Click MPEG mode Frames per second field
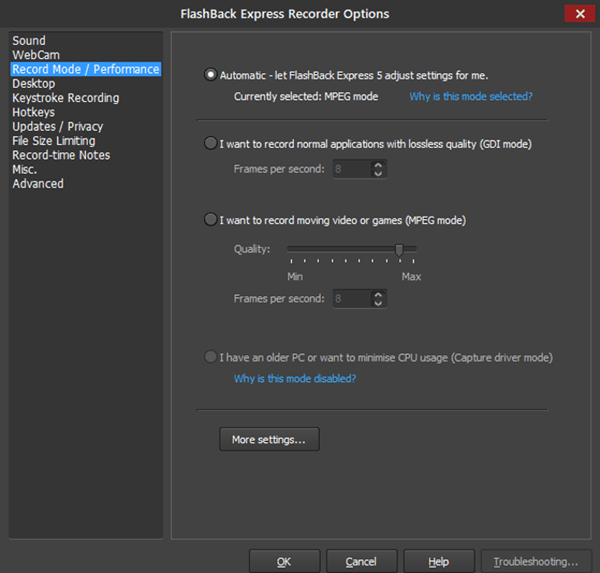The image size is (600, 573). coord(352,299)
